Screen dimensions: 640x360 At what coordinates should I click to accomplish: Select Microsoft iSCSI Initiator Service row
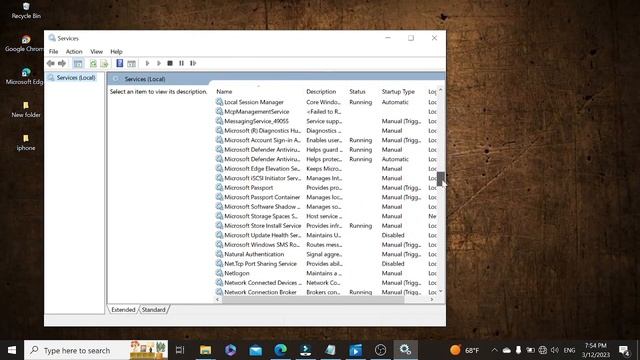pyautogui.click(x=325, y=178)
